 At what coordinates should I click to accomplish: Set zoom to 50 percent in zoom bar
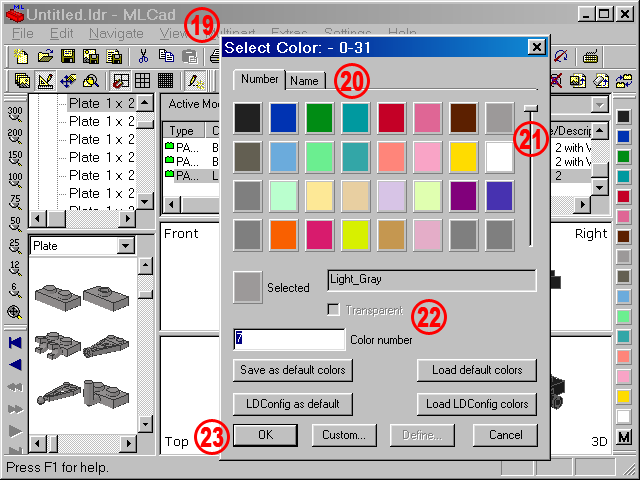coord(15,224)
